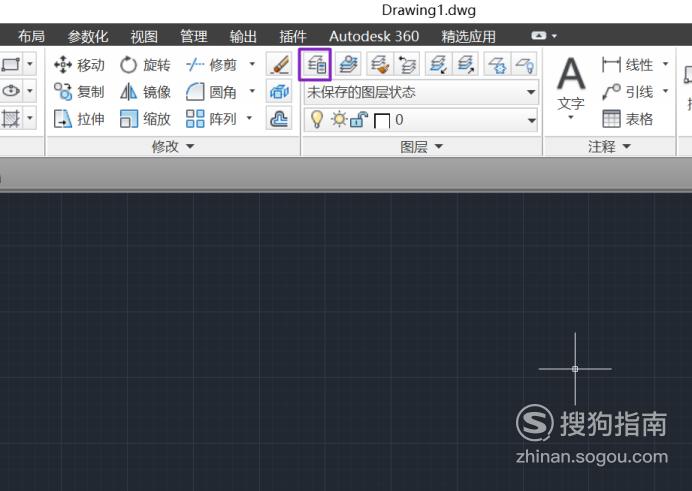This screenshot has height=491, width=692.
Task: Select the 旋转 (Rotate) tool
Action: (145, 65)
